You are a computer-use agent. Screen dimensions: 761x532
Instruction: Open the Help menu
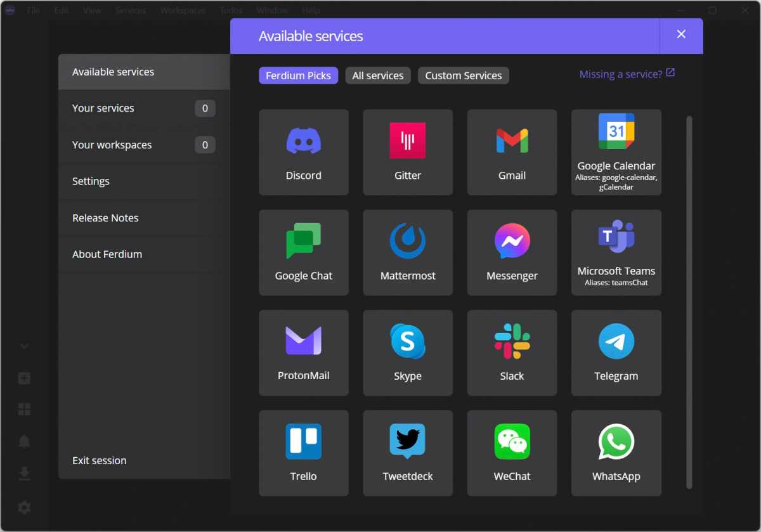311,10
